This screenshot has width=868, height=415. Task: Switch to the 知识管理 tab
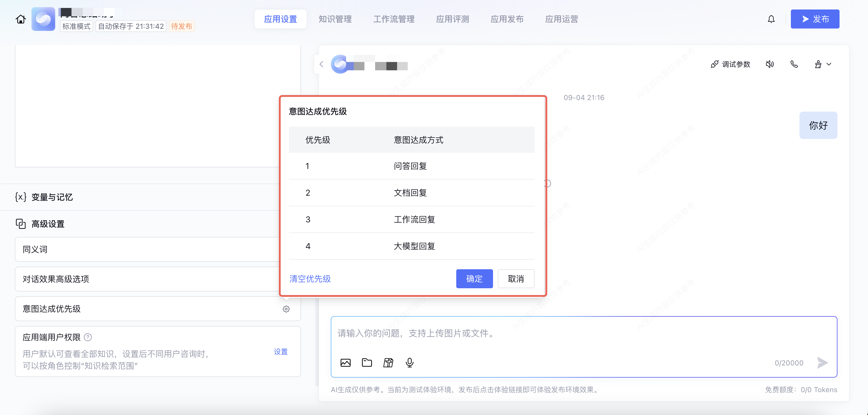point(335,19)
